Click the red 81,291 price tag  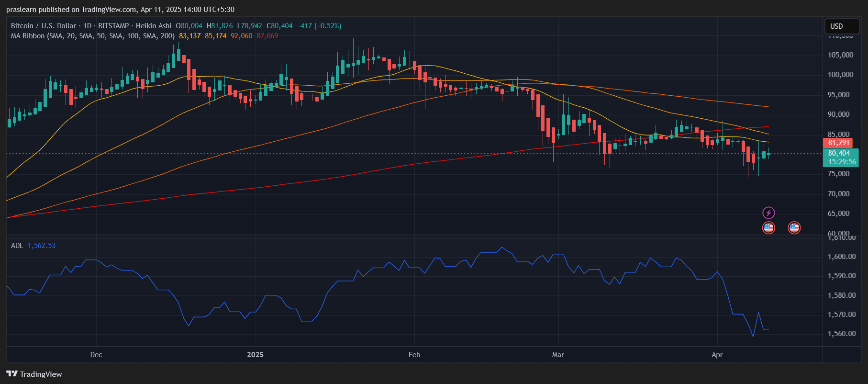point(839,143)
